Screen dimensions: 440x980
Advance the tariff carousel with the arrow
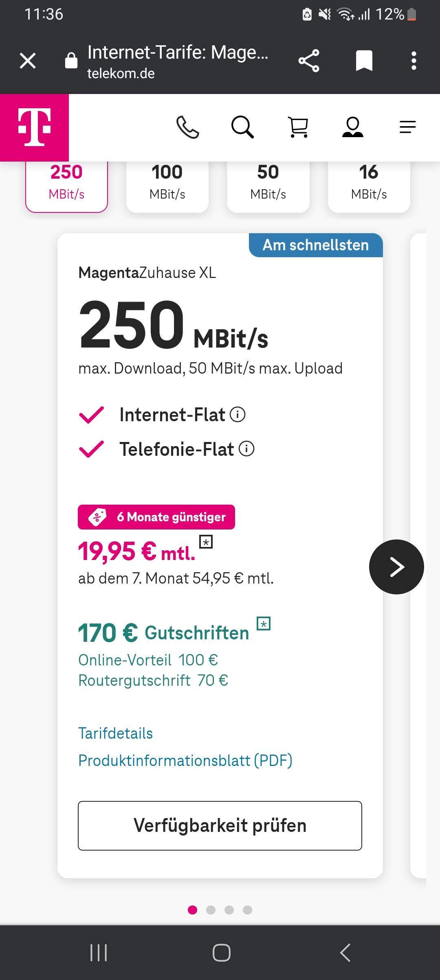point(396,567)
